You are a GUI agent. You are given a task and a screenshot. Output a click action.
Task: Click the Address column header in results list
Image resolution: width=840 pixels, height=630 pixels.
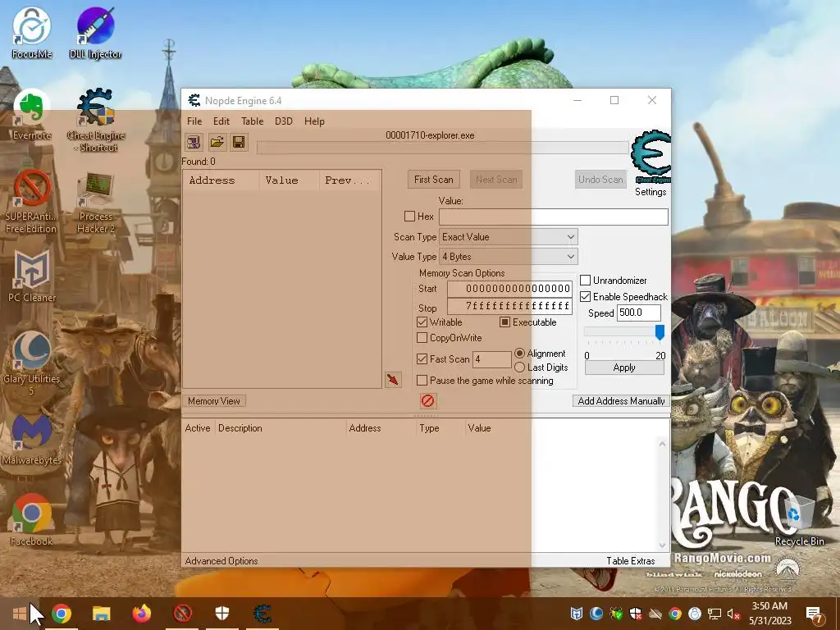(x=221, y=180)
